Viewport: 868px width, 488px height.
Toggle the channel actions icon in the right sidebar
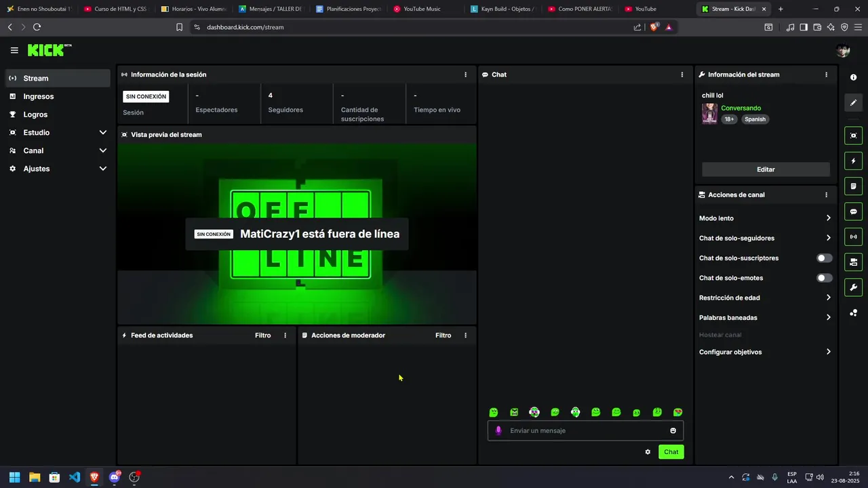[853, 262]
